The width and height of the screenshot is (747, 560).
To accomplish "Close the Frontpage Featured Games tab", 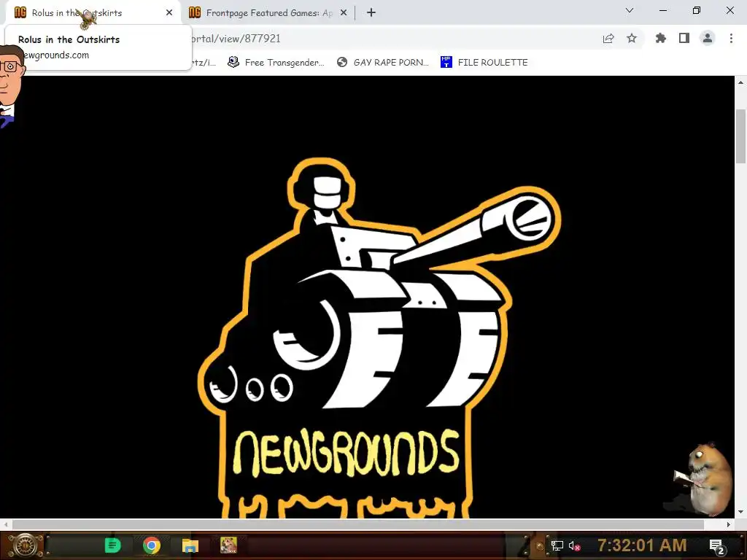I will 344,13.
